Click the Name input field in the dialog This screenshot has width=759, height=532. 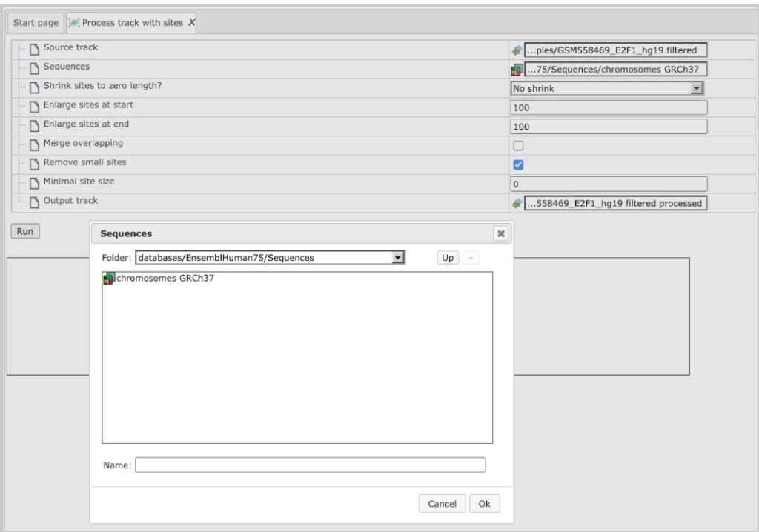pyautogui.click(x=310, y=465)
